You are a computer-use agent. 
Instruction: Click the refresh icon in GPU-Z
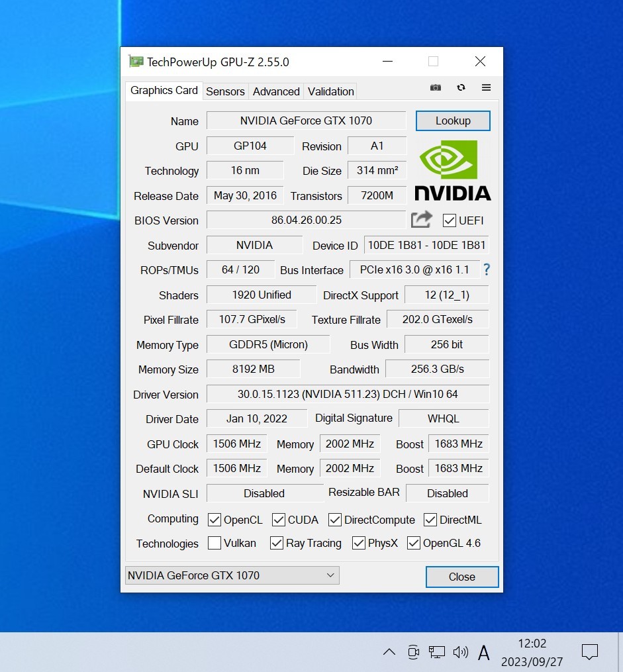pos(461,87)
